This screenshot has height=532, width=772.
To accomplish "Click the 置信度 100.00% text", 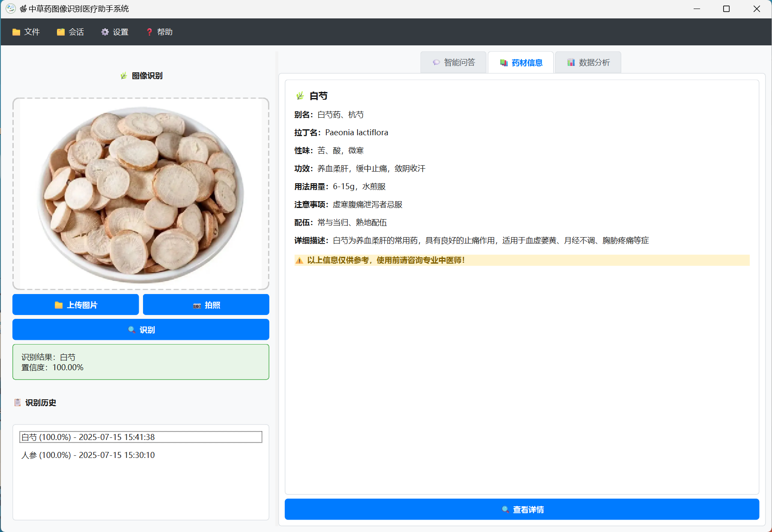I will [52, 368].
